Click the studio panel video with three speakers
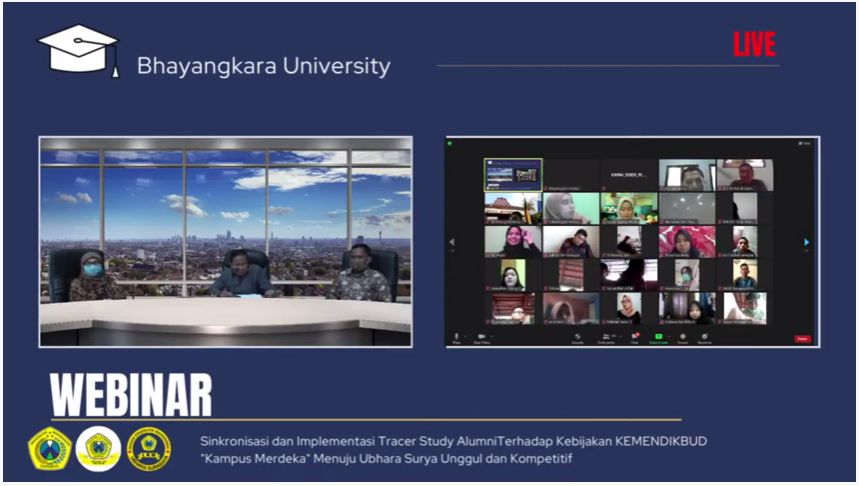 226,242
